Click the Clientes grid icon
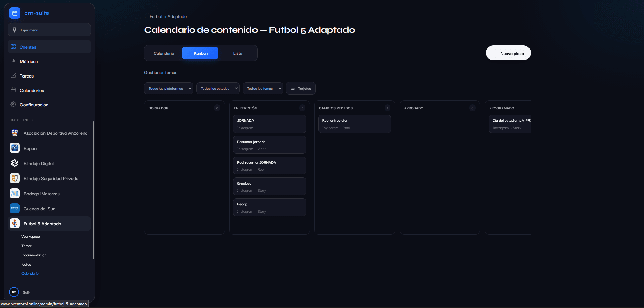This screenshot has height=308, width=644. [x=13, y=47]
